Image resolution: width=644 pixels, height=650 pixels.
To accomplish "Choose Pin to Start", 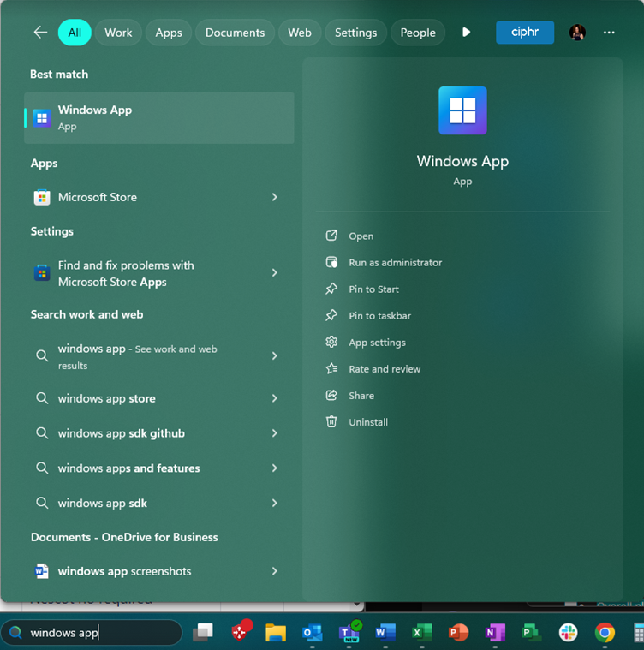I will (362, 289).
